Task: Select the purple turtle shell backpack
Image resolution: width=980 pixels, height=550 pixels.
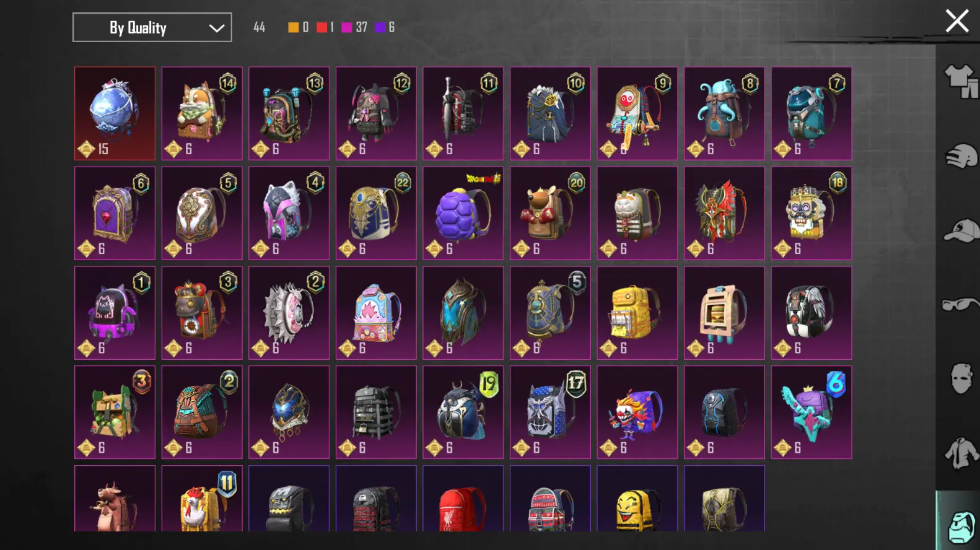Action: [x=463, y=213]
